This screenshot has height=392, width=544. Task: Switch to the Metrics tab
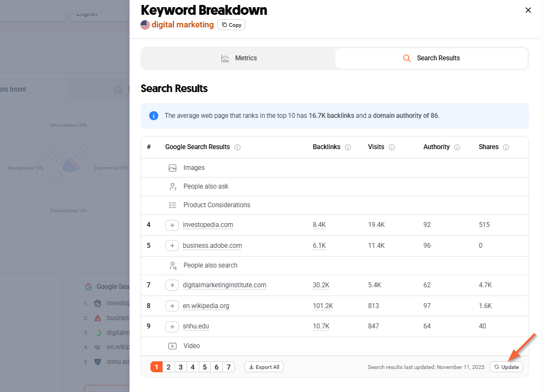click(239, 58)
